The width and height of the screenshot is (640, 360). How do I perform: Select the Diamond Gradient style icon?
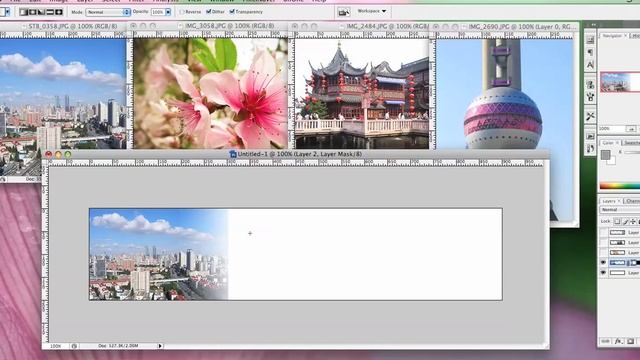click(x=59, y=12)
